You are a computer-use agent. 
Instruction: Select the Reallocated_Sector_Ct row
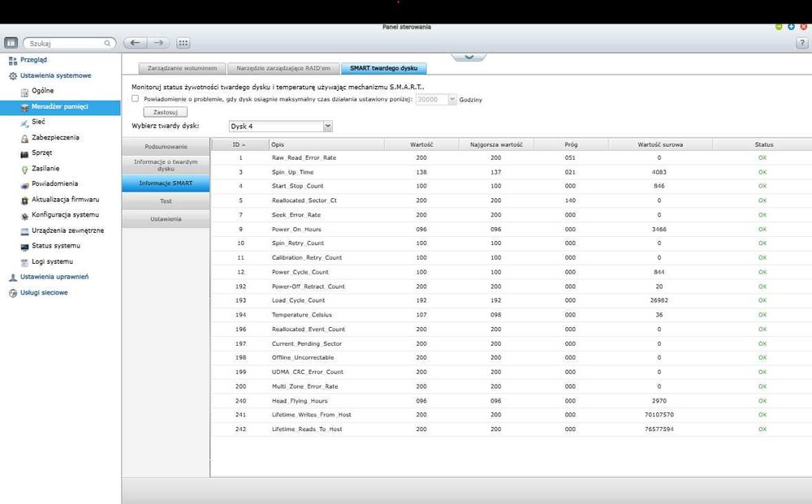(512, 200)
